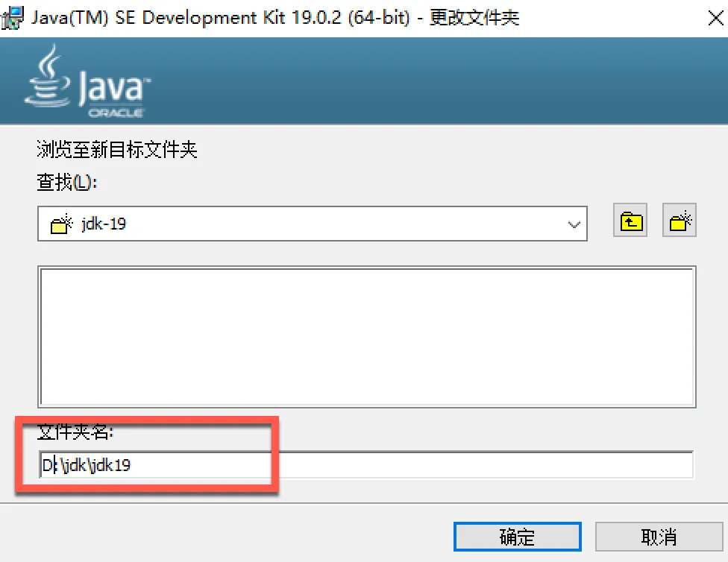Click the empty folder list box
This screenshot has height=562, width=728.
(367, 337)
